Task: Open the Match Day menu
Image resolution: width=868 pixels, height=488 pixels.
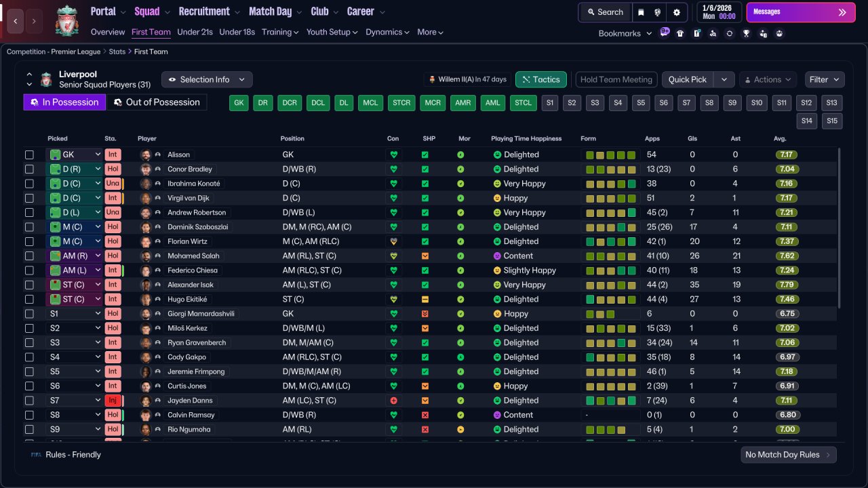Action: 275,12
